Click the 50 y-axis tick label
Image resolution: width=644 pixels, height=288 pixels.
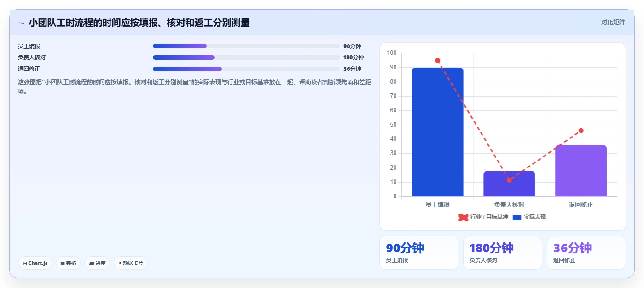393,125
